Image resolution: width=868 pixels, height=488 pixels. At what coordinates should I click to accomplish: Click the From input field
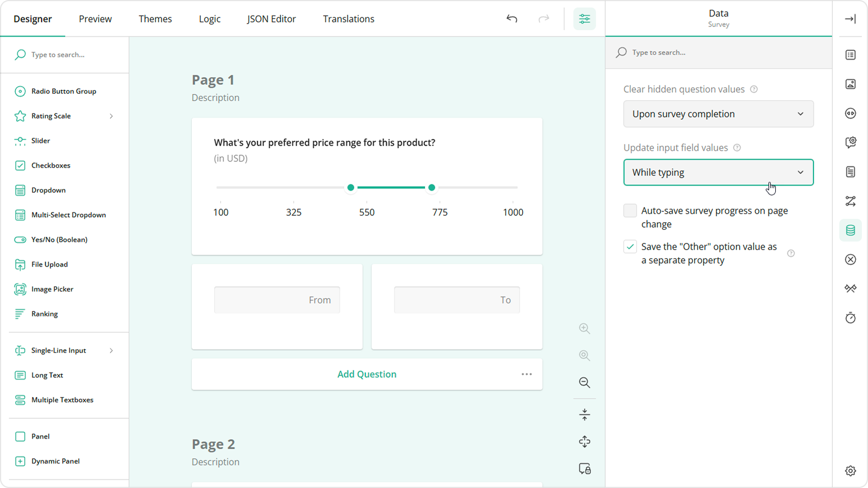277,300
